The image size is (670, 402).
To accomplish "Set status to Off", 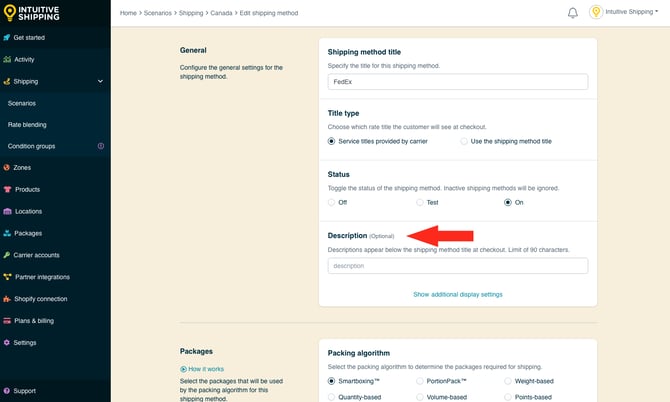I will [331, 202].
